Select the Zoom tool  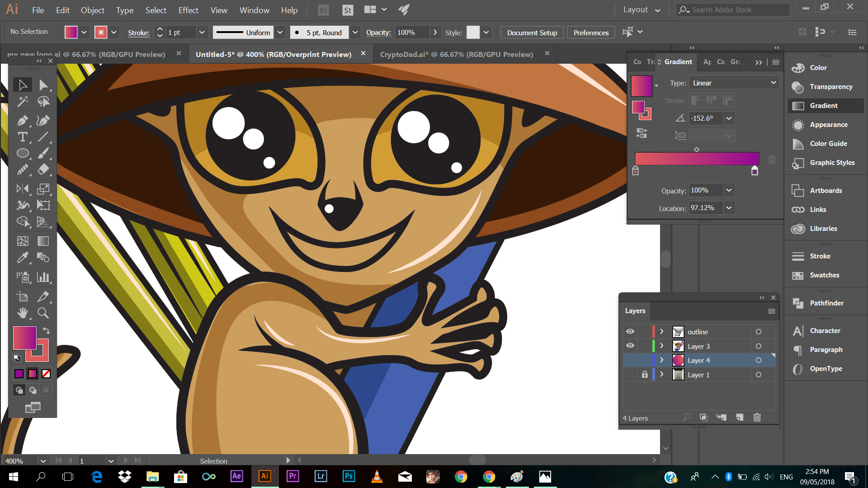coord(43,313)
